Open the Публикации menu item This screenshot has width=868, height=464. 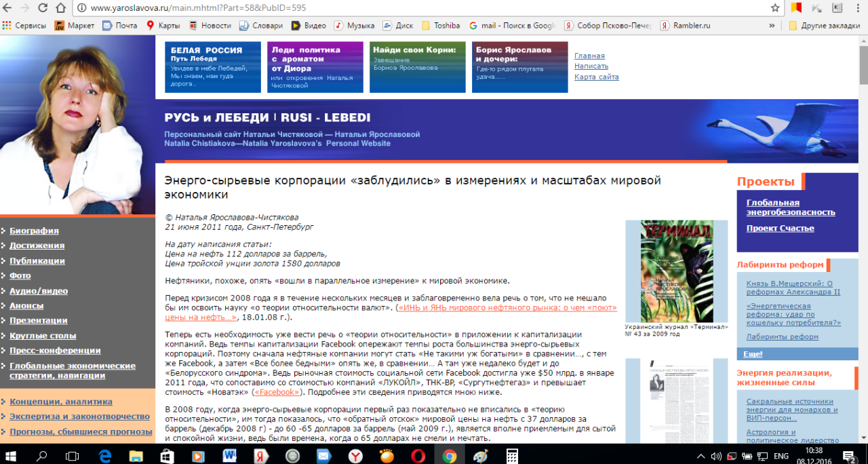coord(37,260)
